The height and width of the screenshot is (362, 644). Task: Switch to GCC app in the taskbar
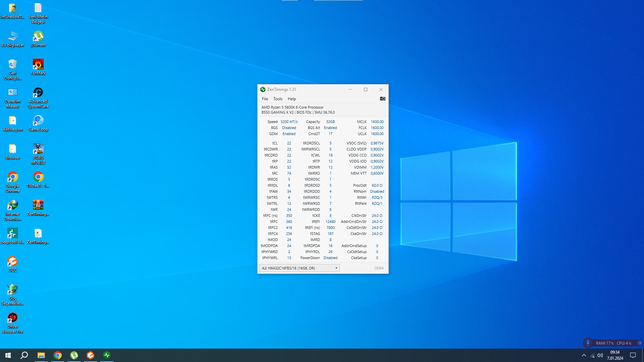pyautogui.click(x=91, y=355)
